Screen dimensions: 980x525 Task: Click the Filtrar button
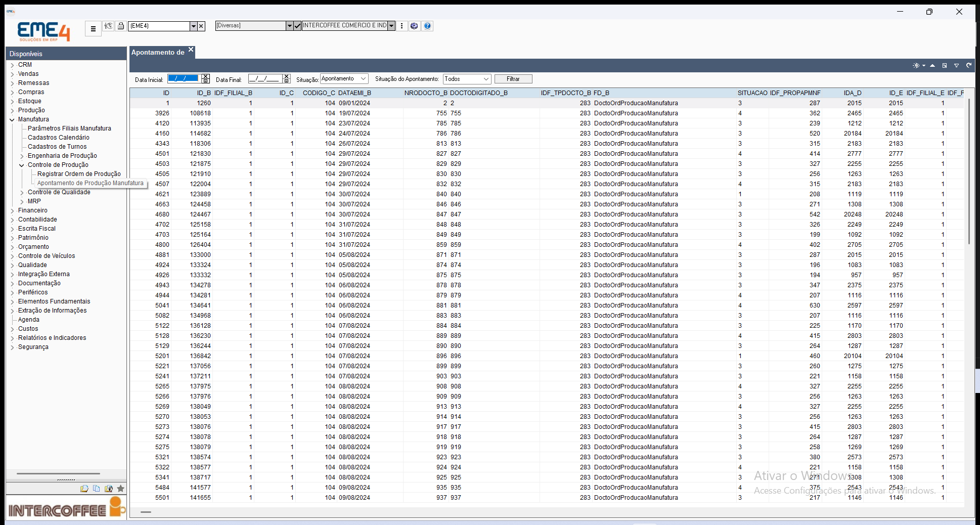(513, 79)
